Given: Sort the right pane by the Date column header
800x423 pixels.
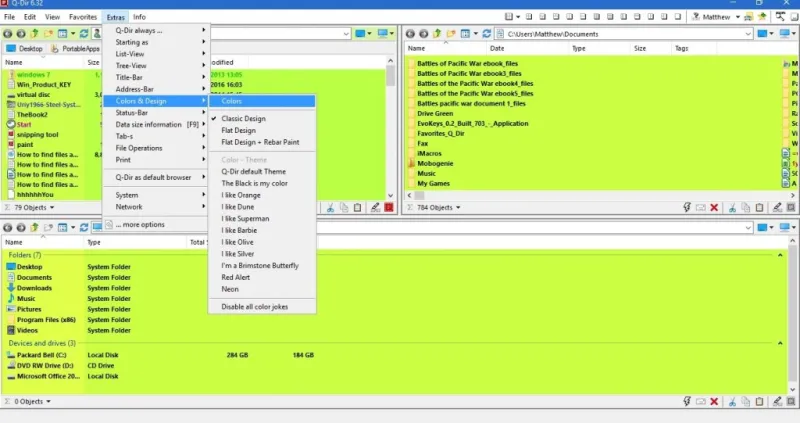Looking at the screenshot, I should point(497,48).
